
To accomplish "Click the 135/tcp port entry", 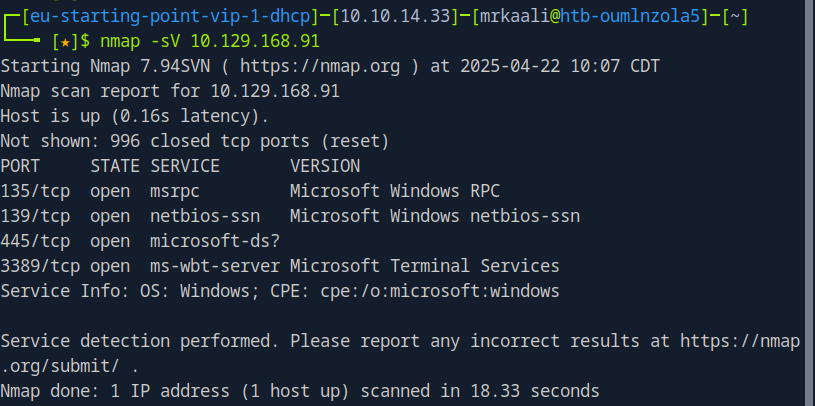I will (35, 191).
